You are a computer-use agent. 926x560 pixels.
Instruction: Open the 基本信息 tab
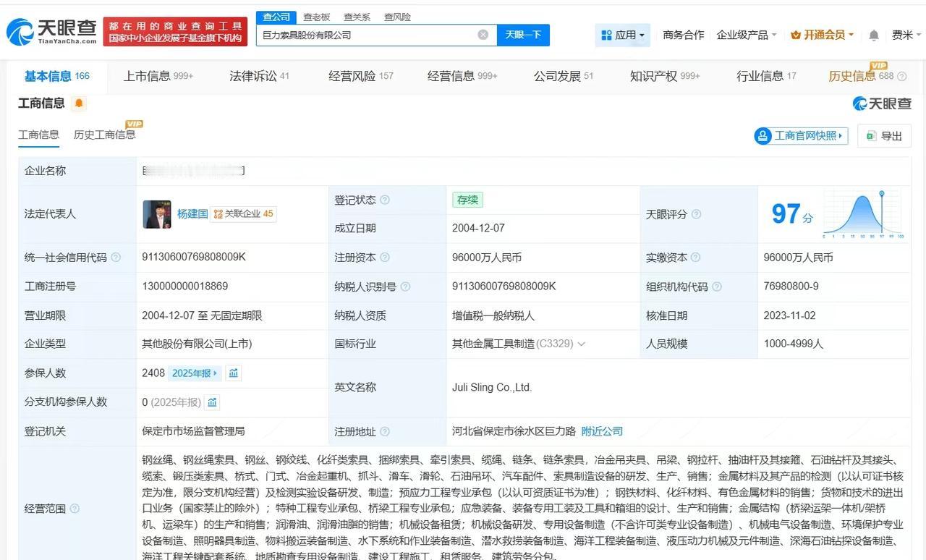coord(57,76)
